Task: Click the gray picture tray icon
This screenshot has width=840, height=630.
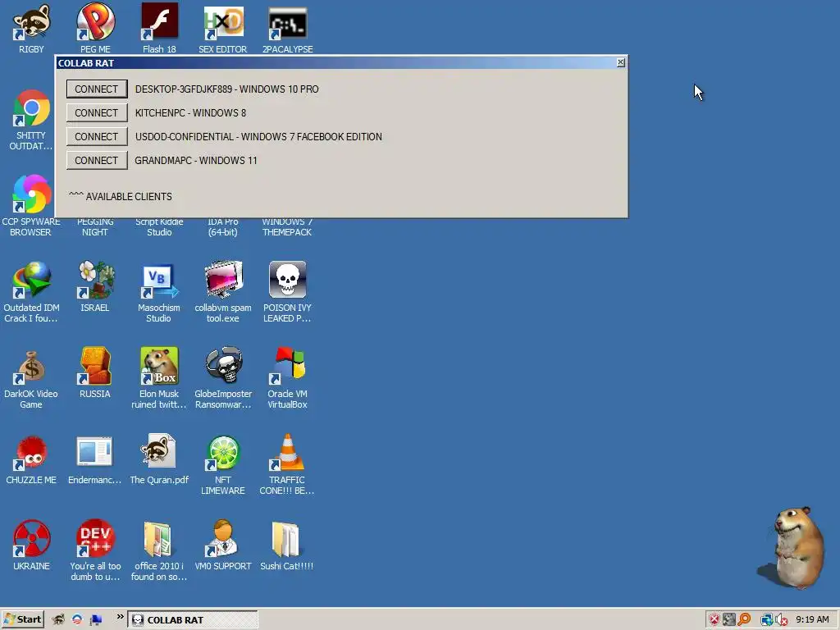Action: (x=729, y=620)
